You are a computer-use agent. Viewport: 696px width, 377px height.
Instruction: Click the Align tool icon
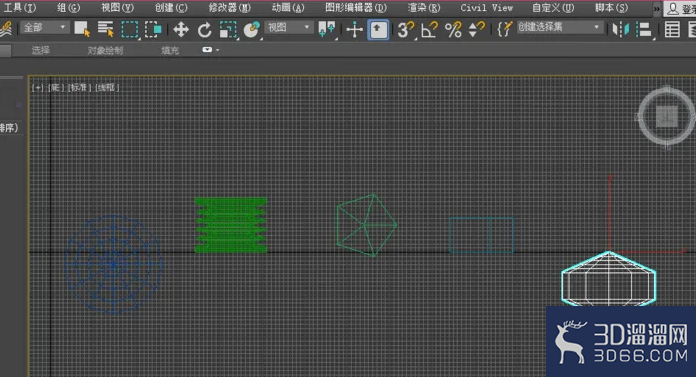[x=644, y=30]
